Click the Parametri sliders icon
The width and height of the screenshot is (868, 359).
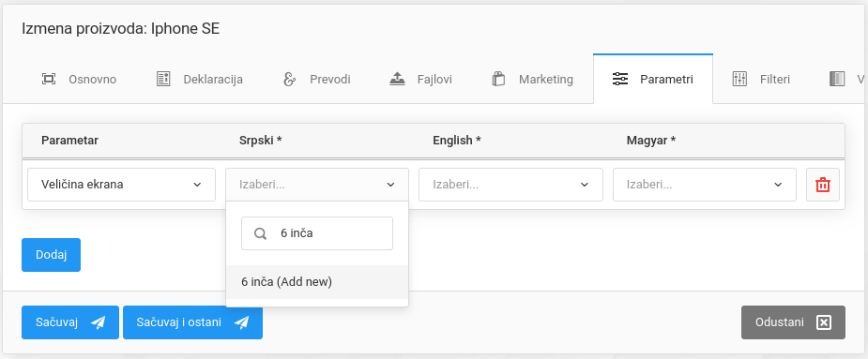pyautogui.click(x=620, y=79)
